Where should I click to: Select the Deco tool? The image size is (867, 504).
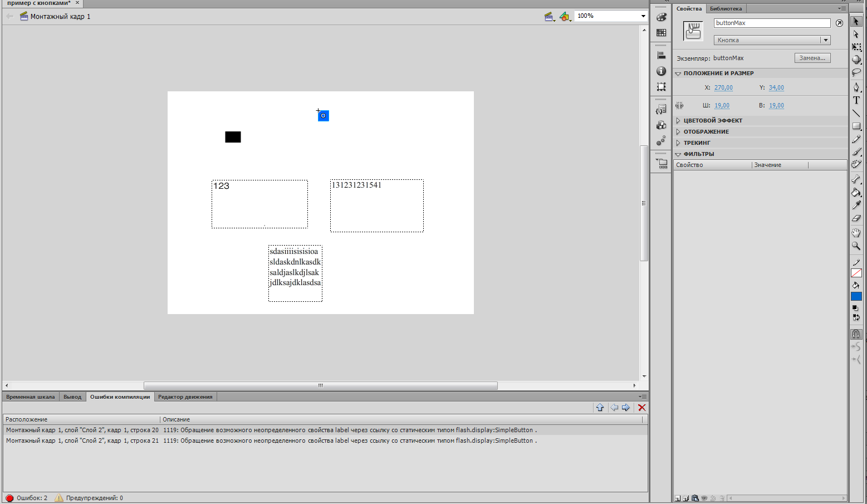(856, 164)
